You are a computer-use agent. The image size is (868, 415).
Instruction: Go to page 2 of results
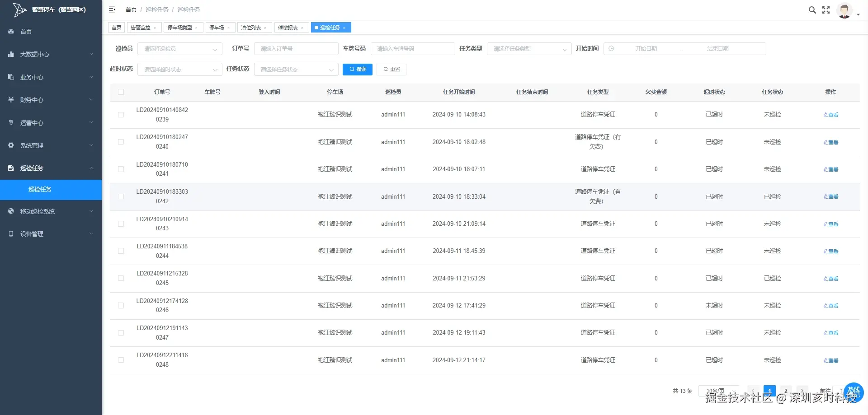tap(786, 391)
